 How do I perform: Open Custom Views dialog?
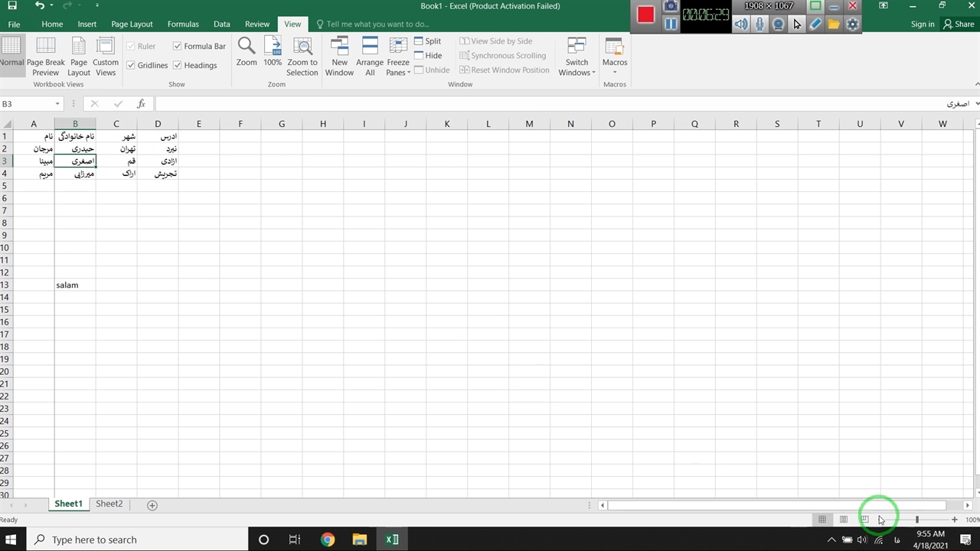pos(106,56)
